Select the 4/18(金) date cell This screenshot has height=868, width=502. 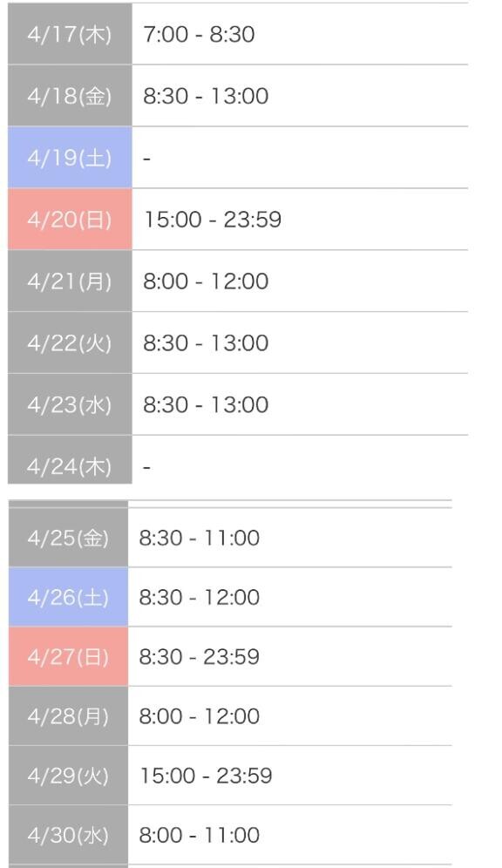point(70,96)
